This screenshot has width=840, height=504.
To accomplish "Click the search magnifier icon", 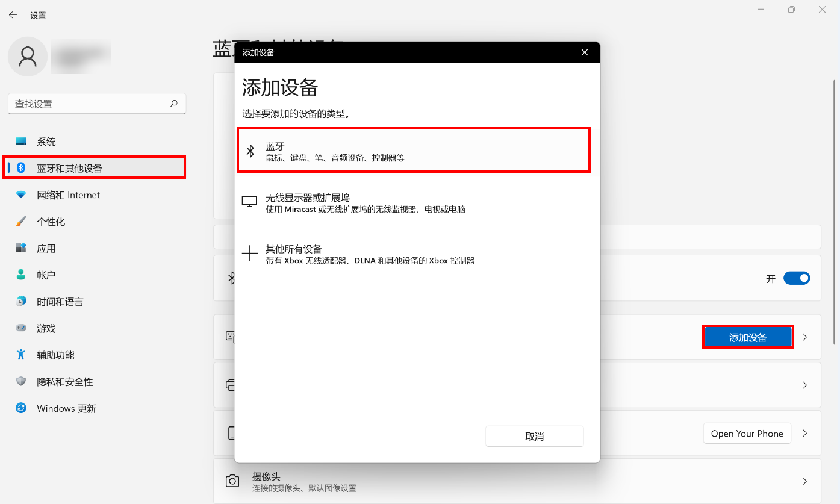I will [174, 104].
